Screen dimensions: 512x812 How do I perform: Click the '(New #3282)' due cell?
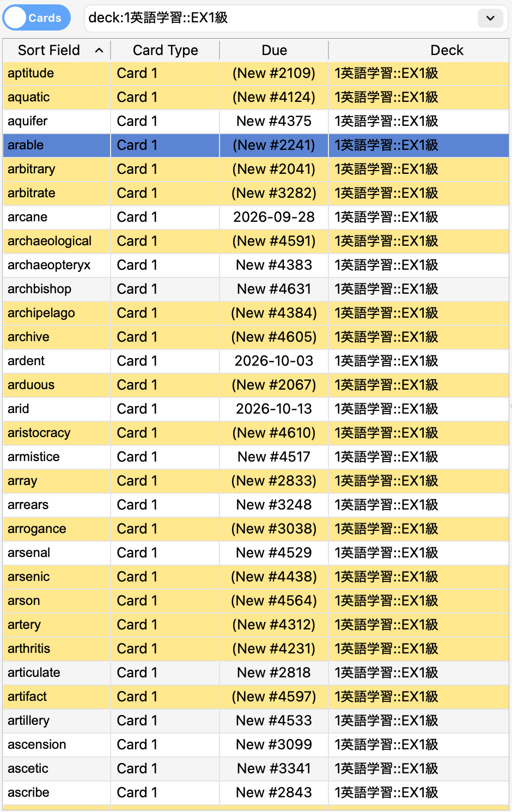tap(274, 193)
